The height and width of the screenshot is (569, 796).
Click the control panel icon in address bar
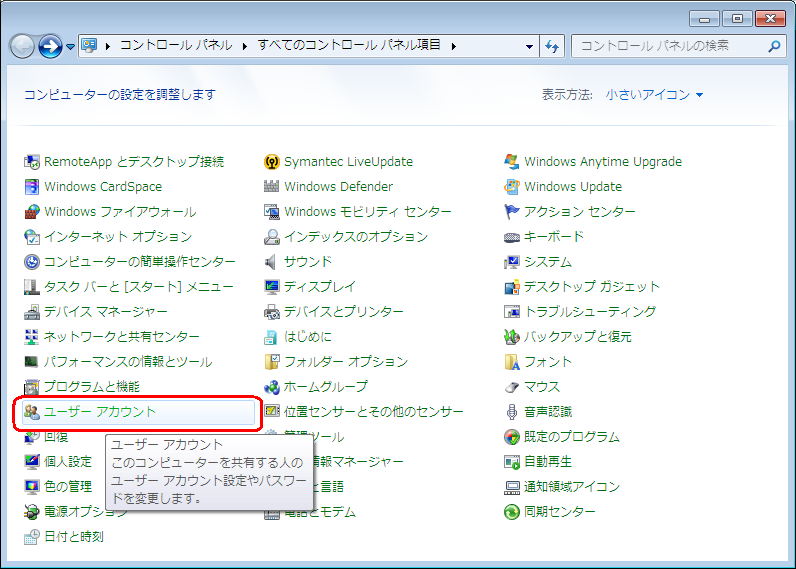pos(89,46)
